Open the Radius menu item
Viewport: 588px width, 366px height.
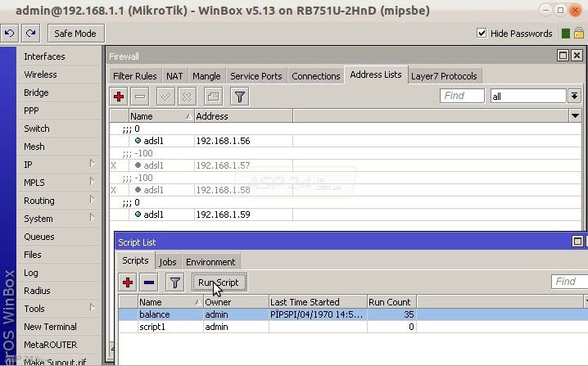click(x=59, y=290)
